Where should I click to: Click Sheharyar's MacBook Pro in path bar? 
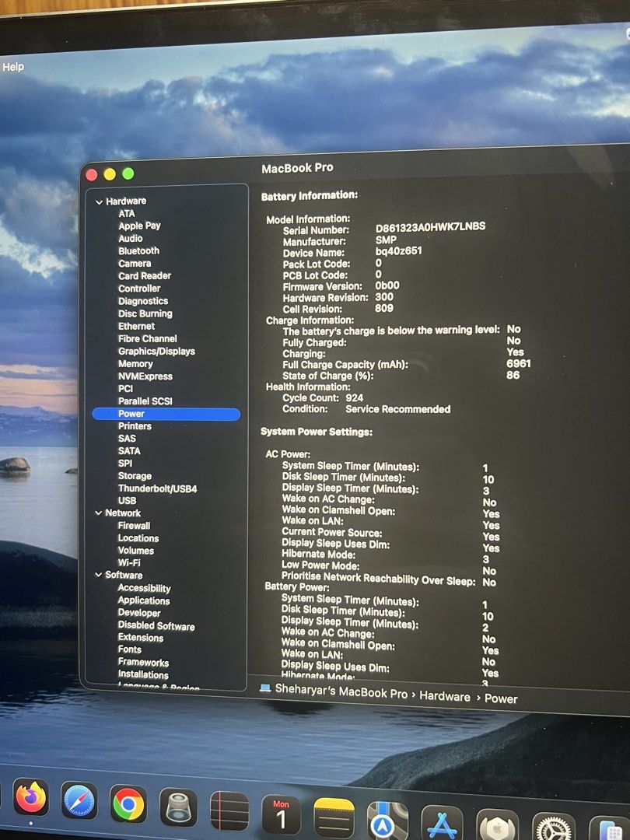[x=341, y=691]
